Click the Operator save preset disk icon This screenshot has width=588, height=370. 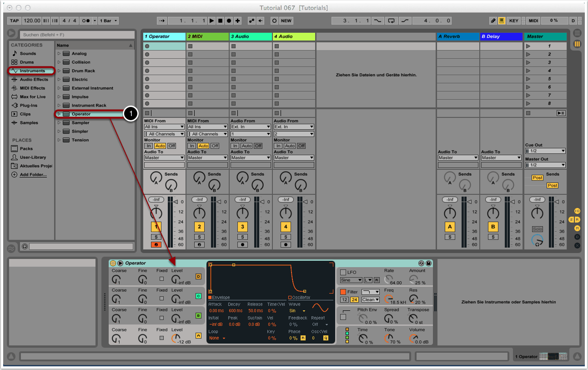(428, 263)
